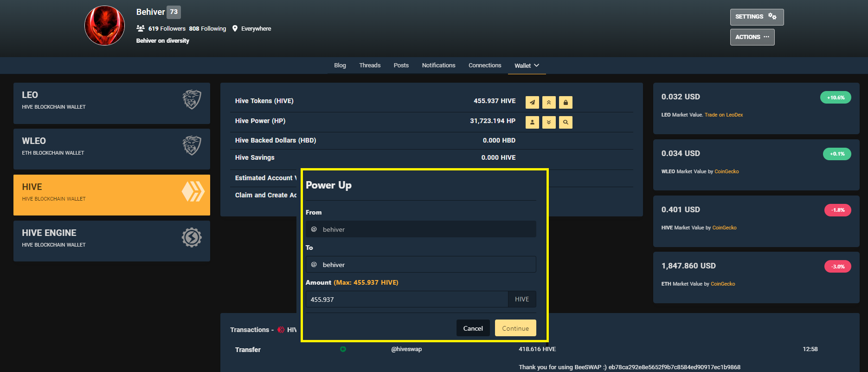This screenshot has height=372, width=868.
Task: Click the From account field
Action: pyautogui.click(x=421, y=229)
